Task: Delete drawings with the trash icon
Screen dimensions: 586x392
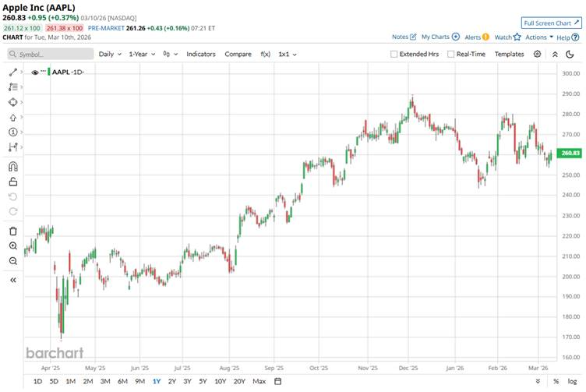Action: [x=13, y=231]
